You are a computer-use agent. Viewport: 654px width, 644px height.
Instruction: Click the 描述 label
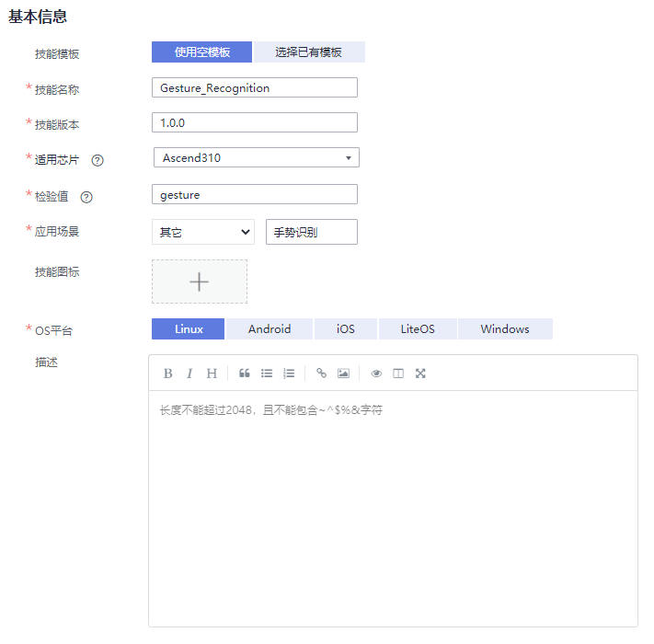[46, 362]
